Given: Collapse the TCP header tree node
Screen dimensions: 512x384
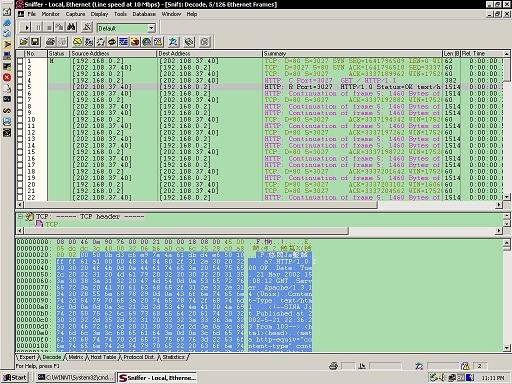Looking at the screenshot, I should click(20, 217).
